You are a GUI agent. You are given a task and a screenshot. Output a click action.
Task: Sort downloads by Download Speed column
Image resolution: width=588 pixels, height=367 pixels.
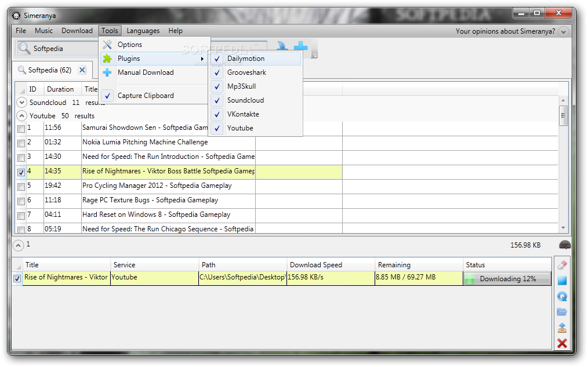click(331, 264)
